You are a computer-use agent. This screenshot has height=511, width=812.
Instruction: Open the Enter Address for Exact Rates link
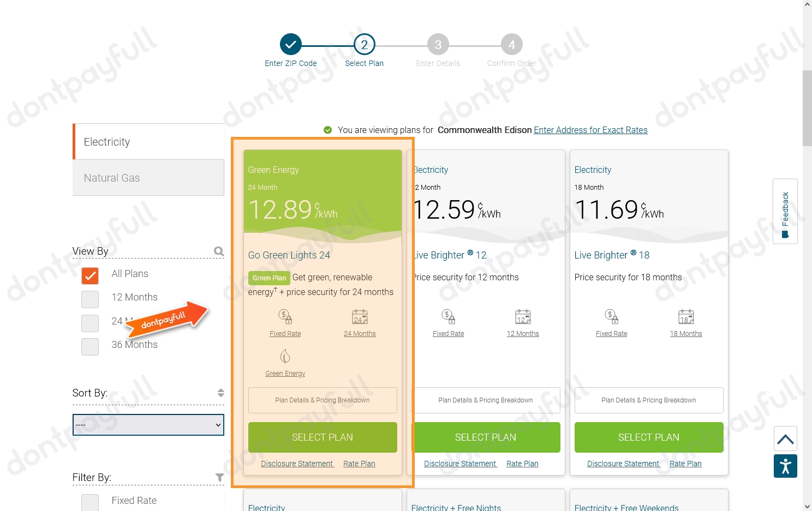tap(590, 130)
